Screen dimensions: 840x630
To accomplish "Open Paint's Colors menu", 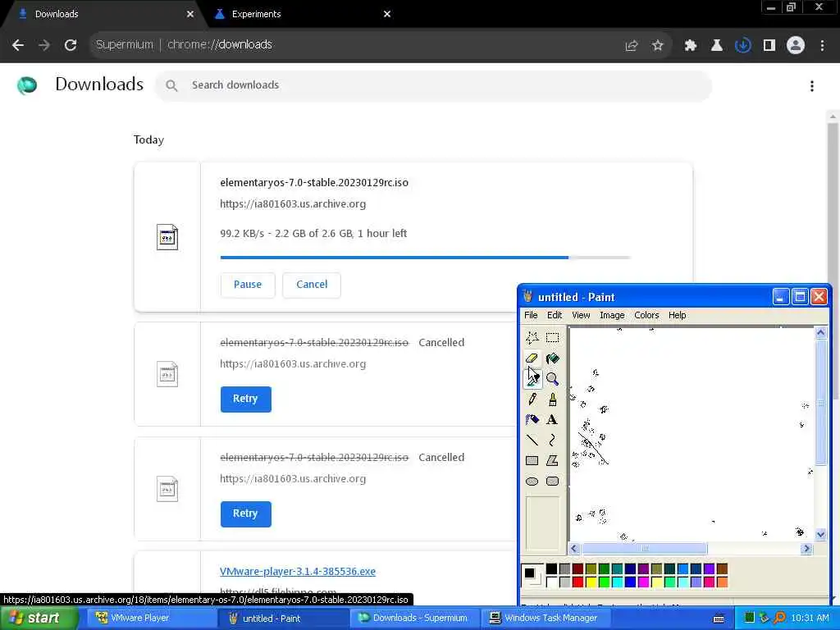I will click(646, 315).
